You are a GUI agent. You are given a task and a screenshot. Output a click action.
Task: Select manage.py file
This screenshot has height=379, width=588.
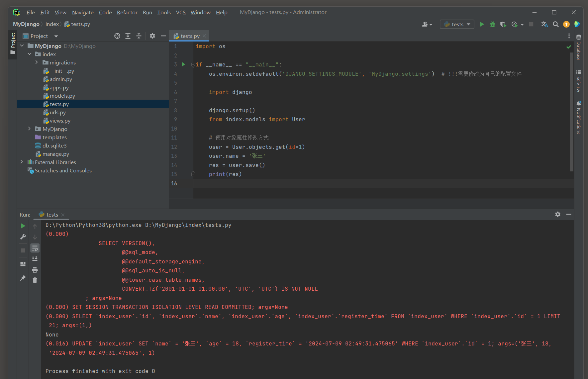[56, 154]
